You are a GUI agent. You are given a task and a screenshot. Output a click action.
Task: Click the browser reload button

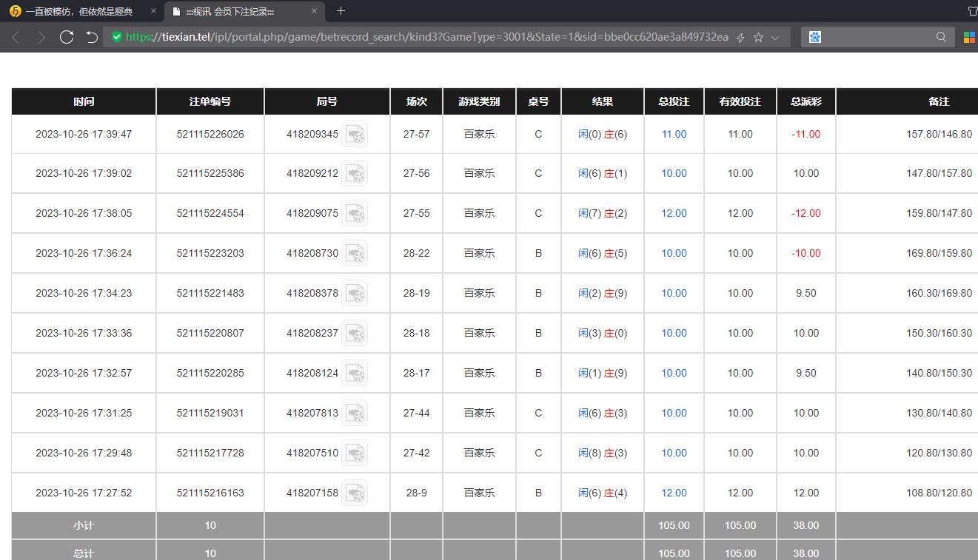coord(67,37)
